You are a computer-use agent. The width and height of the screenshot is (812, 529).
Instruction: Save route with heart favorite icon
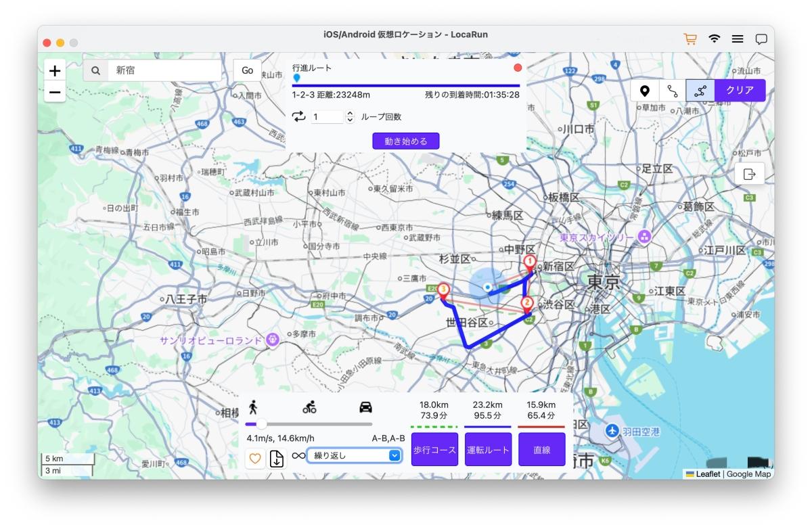click(x=255, y=458)
